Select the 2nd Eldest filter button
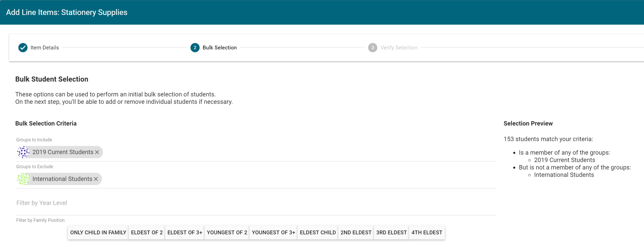This screenshot has height=249, width=644. point(356,232)
